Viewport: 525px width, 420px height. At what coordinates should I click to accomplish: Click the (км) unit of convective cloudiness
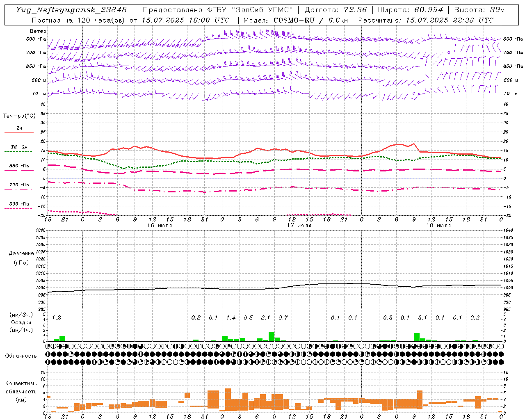point(21,399)
